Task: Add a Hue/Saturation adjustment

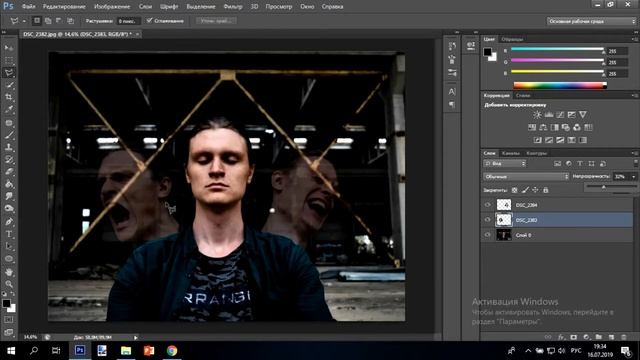Action: [x=532, y=127]
